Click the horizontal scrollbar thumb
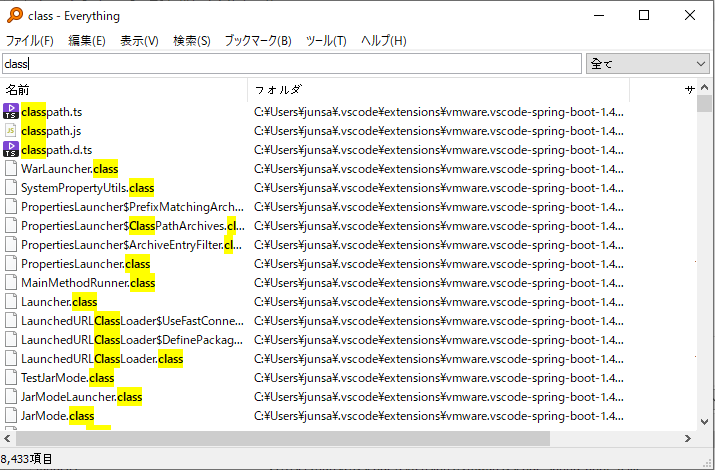The height and width of the screenshot is (470, 715). coord(283,439)
